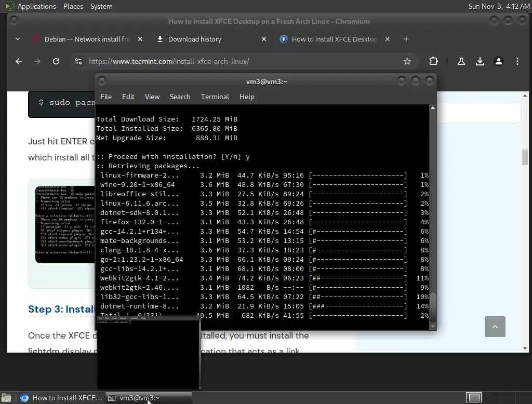Close the Debian Network install tab
532x404 pixels.
click(140, 39)
